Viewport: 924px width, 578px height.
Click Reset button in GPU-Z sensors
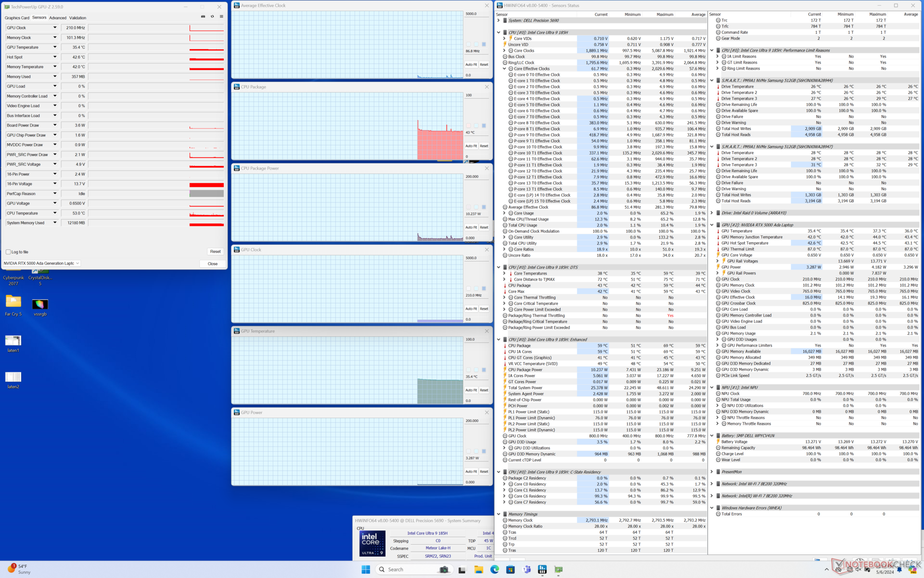[215, 251]
